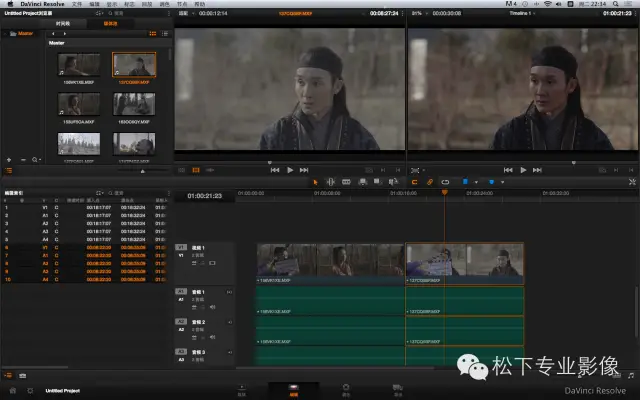Open the Color page at bottom
Screen dimensions: 640x400
(346, 390)
